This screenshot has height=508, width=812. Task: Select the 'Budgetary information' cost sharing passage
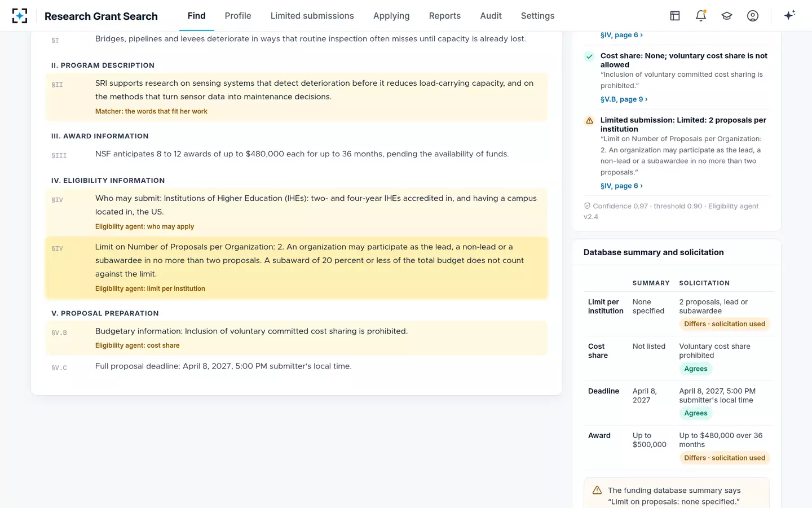pyautogui.click(x=297, y=338)
